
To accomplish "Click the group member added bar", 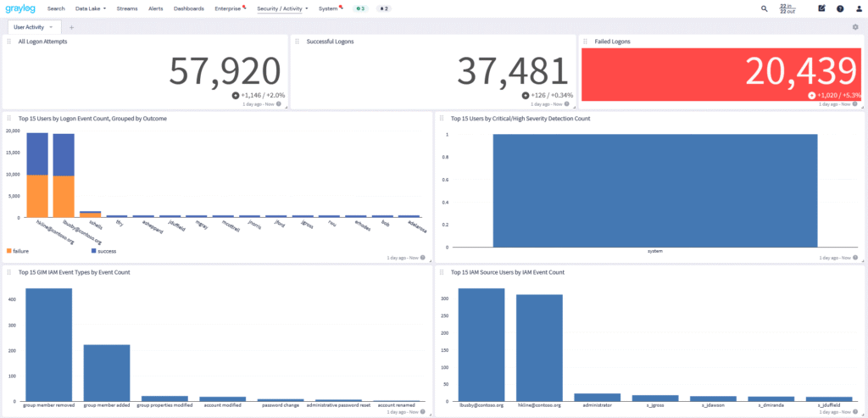I will (107, 373).
